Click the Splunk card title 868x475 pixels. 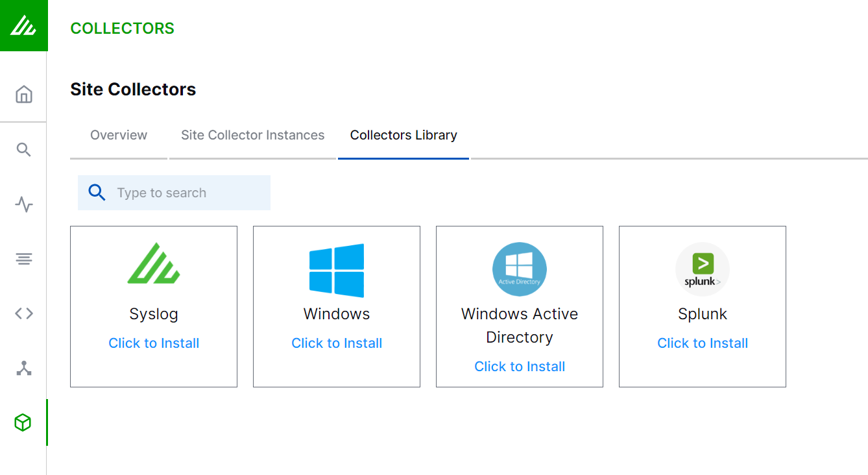[x=703, y=314]
